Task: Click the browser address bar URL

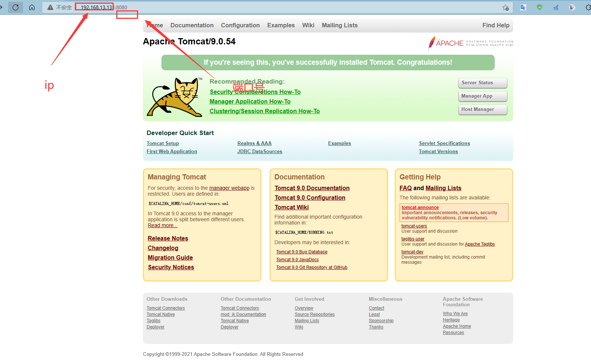Action: (x=104, y=7)
